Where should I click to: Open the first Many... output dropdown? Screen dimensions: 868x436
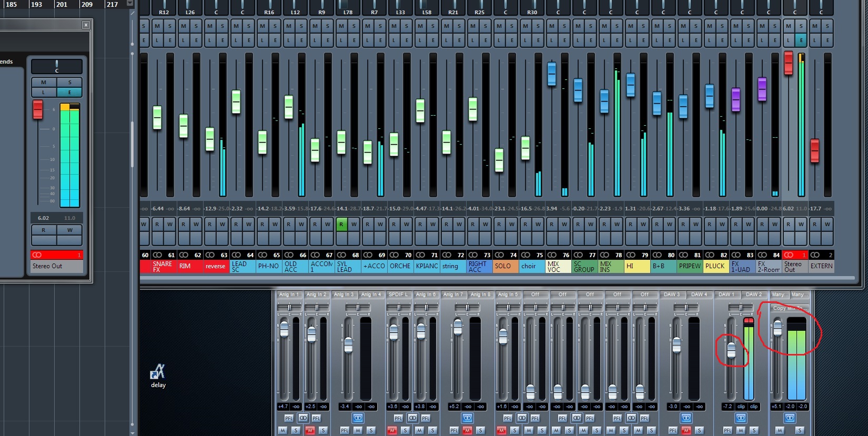click(x=779, y=295)
